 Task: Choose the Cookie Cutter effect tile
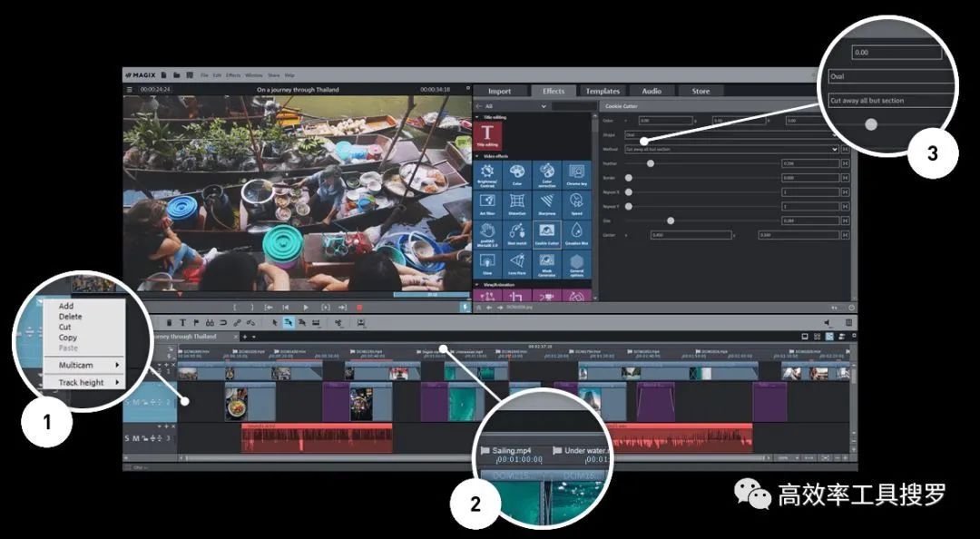(546, 234)
